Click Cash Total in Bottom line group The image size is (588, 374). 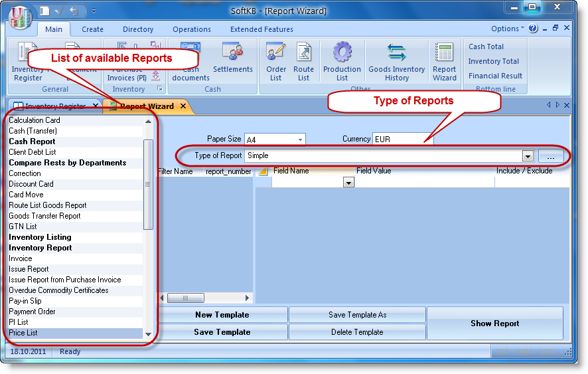point(486,47)
